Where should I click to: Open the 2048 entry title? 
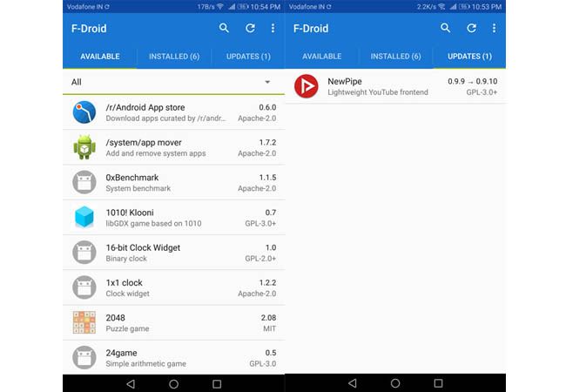click(115, 318)
